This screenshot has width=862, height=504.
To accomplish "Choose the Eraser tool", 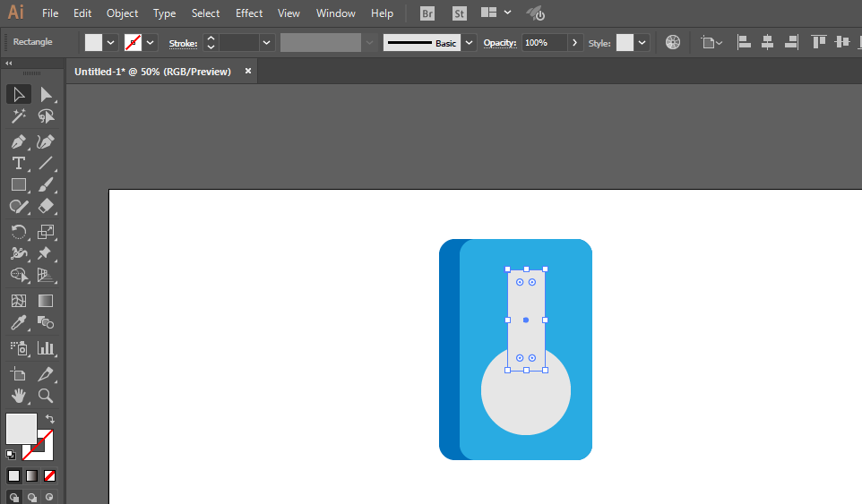I will pyautogui.click(x=46, y=207).
